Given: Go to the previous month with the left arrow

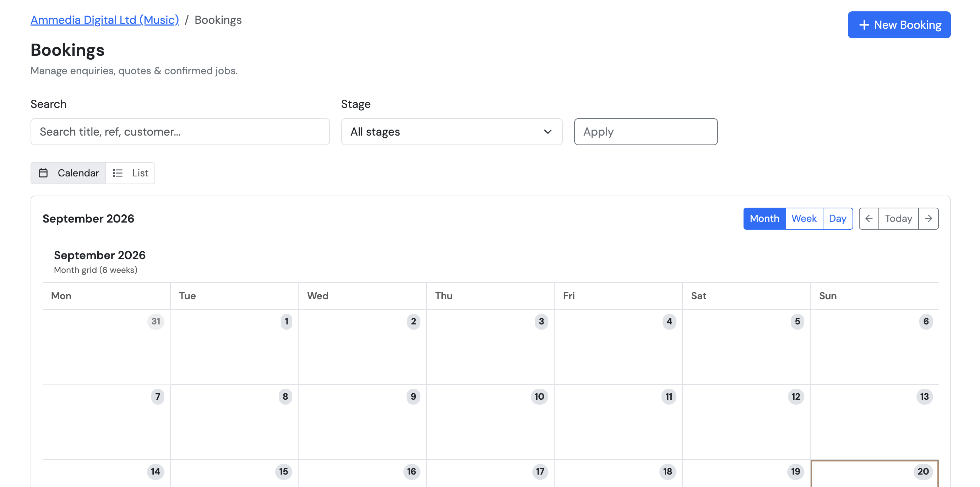Looking at the screenshot, I should (869, 218).
